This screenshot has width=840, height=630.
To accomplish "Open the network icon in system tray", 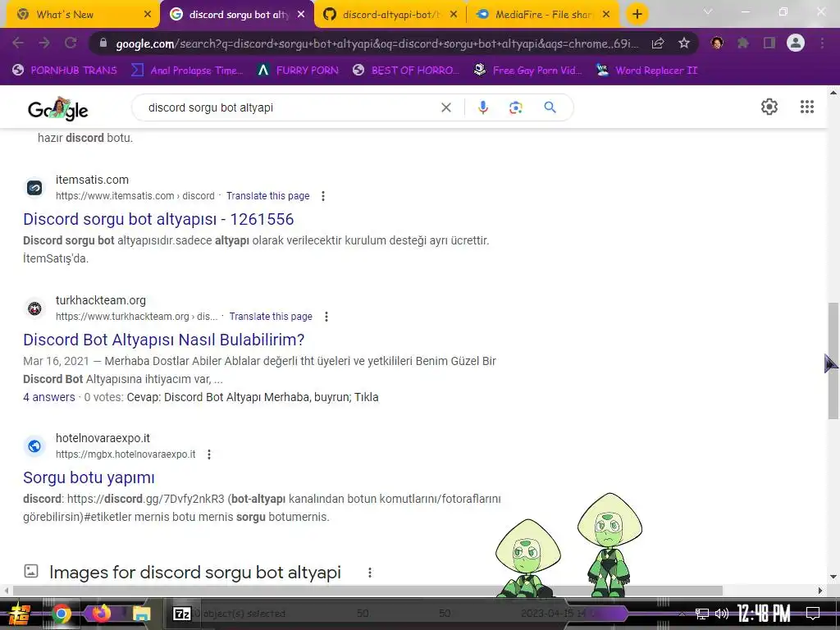I will (x=702, y=614).
